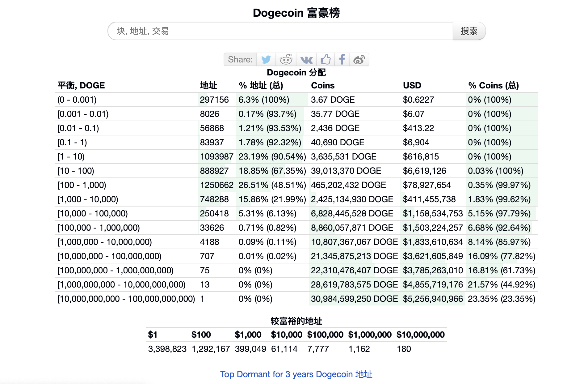
Task: Click the 28,619,783,575 DOGE coins value
Action: pyautogui.click(x=354, y=284)
